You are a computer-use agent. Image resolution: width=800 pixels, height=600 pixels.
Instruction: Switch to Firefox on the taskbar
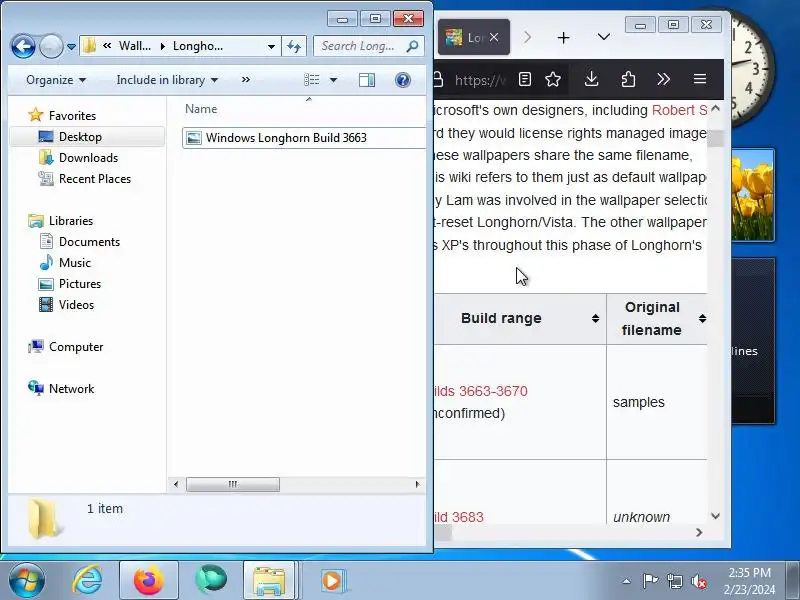(148, 580)
